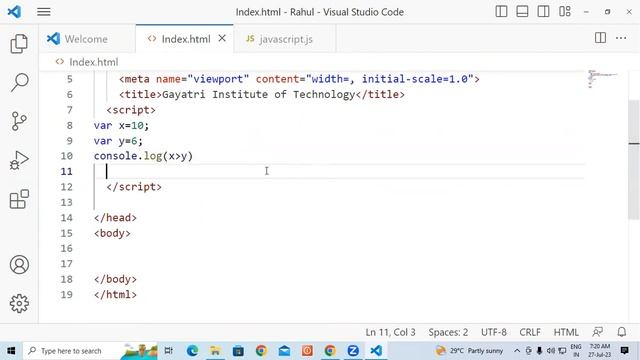Click the minimap code preview

pos(602,78)
